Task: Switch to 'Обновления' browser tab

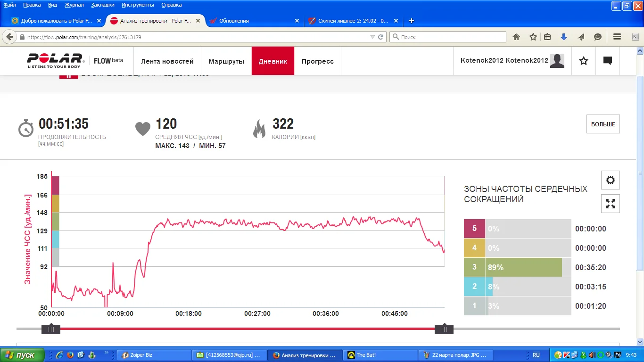Action: point(255,21)
